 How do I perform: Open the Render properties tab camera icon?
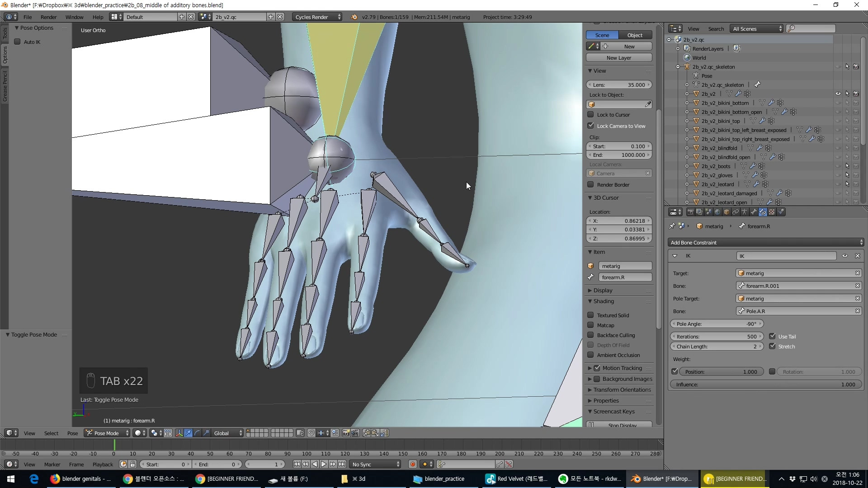(x=691, y=212)
